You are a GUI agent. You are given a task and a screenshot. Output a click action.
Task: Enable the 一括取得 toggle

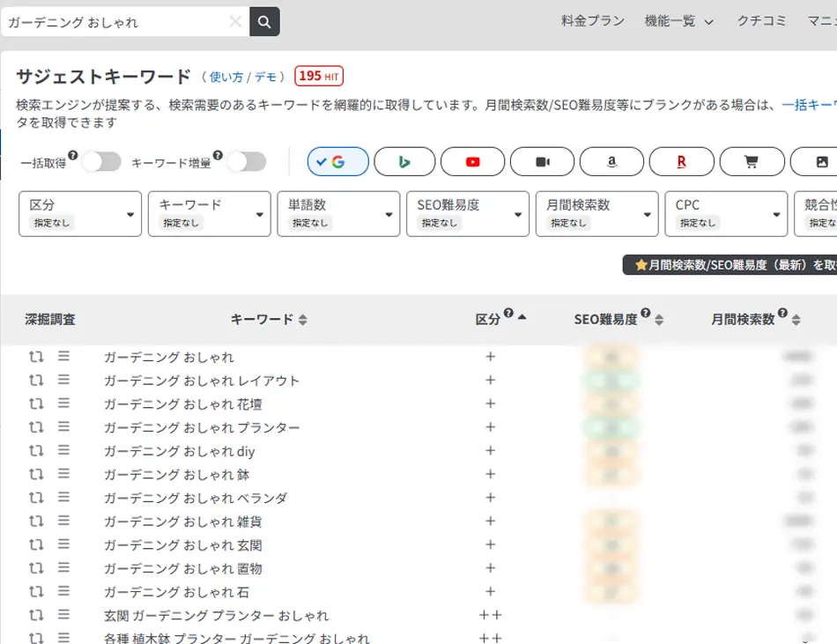[102, 161]
